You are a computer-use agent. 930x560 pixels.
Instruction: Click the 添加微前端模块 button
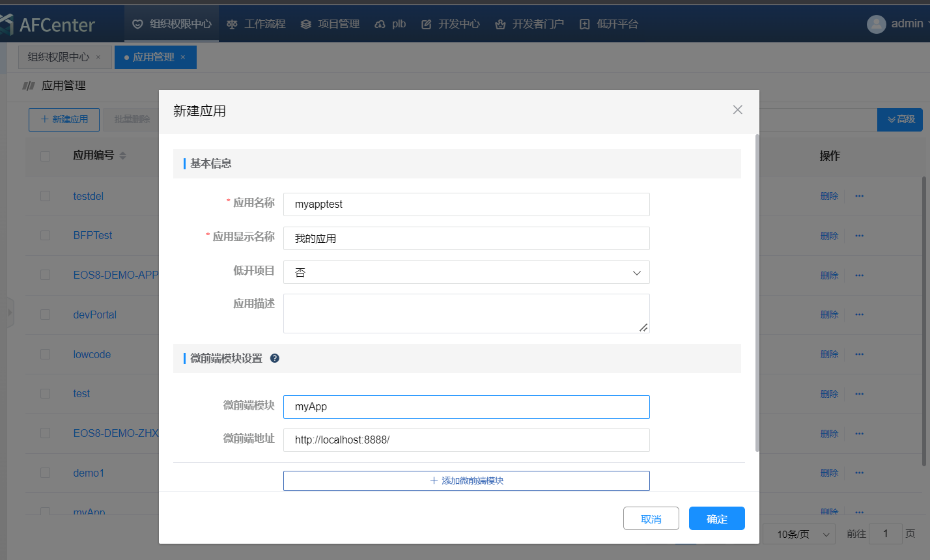[x=466, y=481]
